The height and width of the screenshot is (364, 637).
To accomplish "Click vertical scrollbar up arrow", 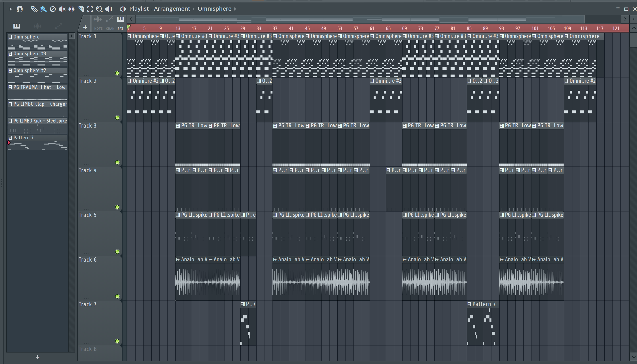I will (633, 28).
